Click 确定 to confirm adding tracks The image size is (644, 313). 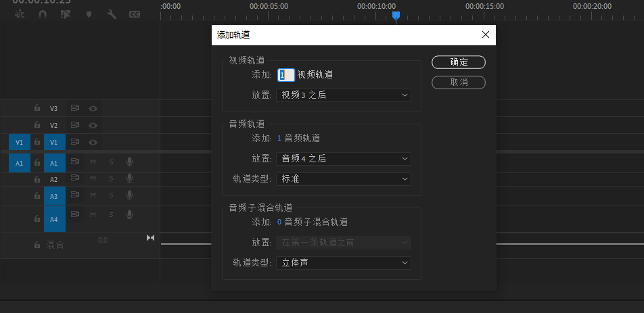[459, 62]
